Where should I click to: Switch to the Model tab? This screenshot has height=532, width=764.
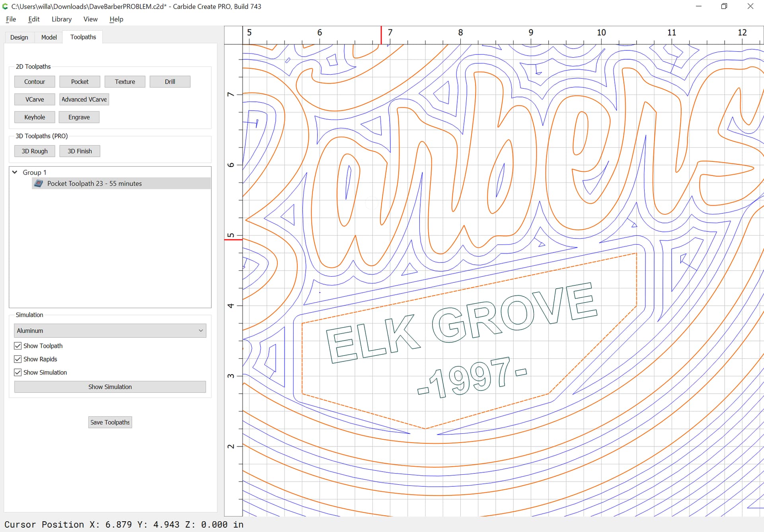[49, 37]
